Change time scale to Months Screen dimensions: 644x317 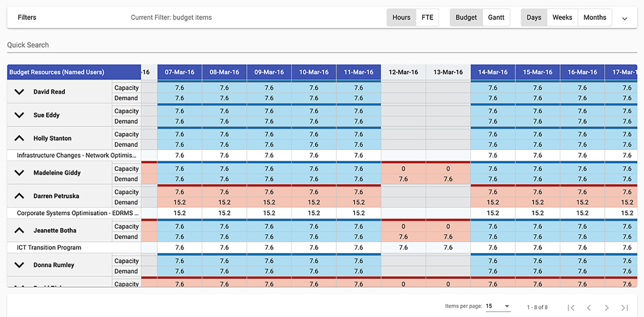(595, 17)
